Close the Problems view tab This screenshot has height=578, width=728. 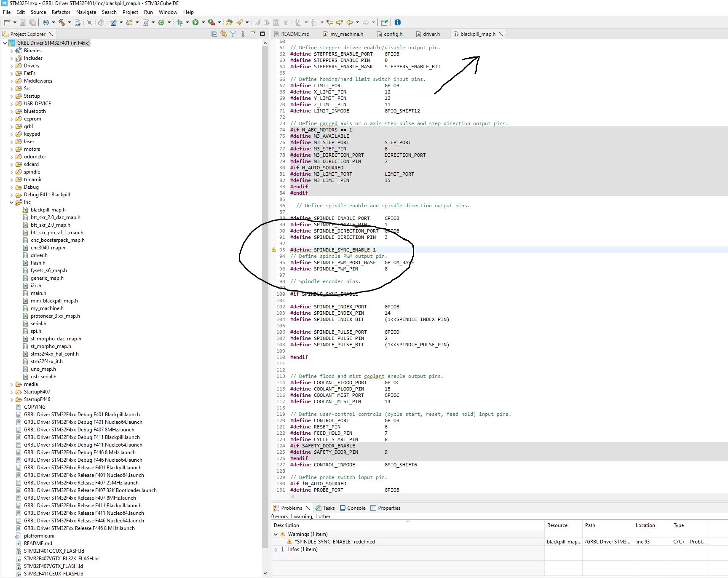tap(308, 508)
